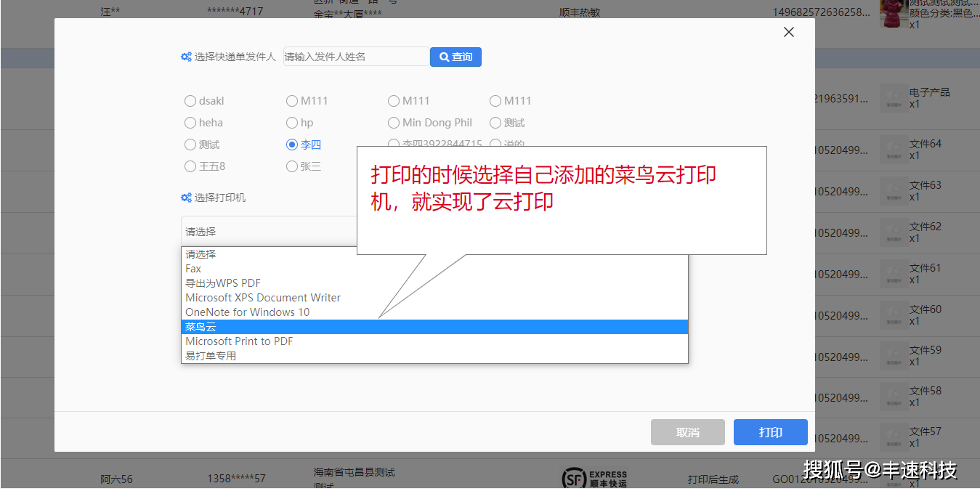The height and width of the screenshot is (491, 980).
Task: Select 导出为WPS PDF printer option
Action: pos(434,283)
